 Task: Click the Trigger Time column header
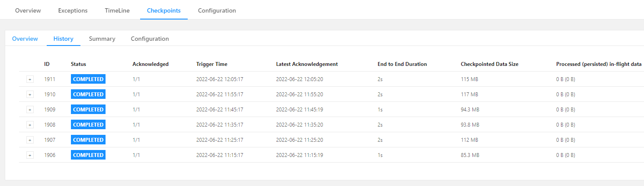pyautogui.click(x=212, y=64)
